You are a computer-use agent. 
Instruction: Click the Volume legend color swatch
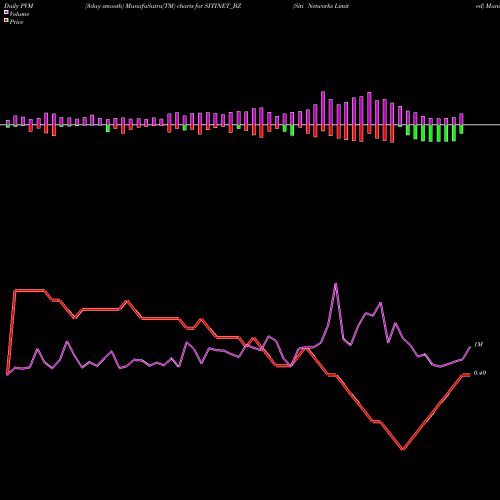[6, 13]
